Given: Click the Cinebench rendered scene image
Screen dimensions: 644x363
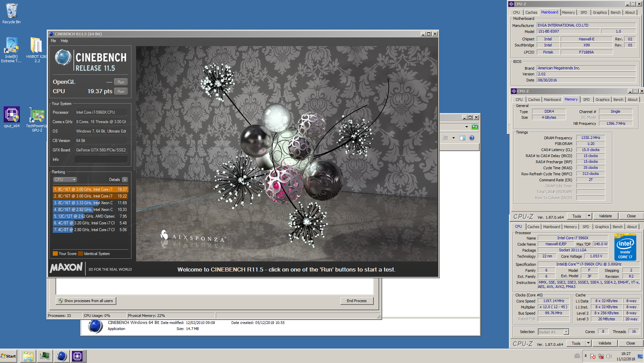Looking at the screenshot, I should [x=287, y=154].
